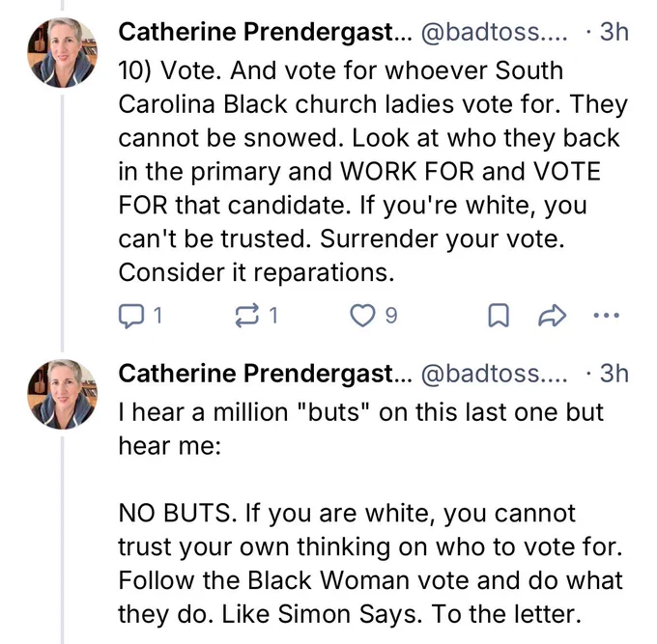Select the @badtoss handle on second post

click(x=492, y=373)
